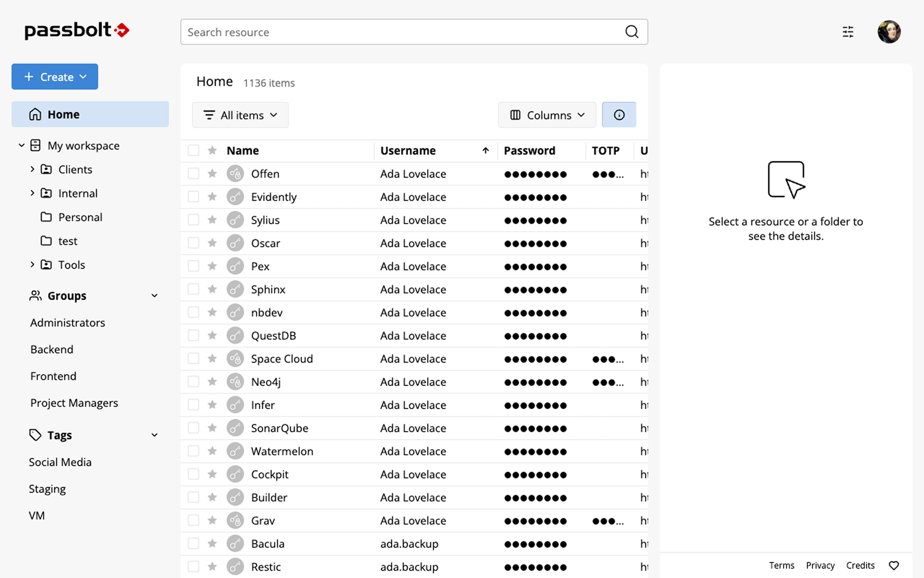Open the settings sliders icon
The height and width of the screenshot is (578, 924).
[848, 32]
